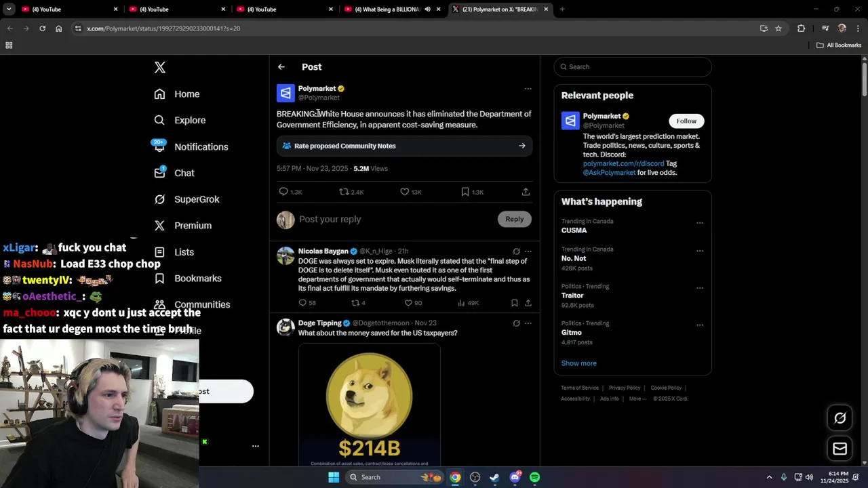Open browser Extensions puzzle icon
The image size is (868, 488).
coord(802,28)
